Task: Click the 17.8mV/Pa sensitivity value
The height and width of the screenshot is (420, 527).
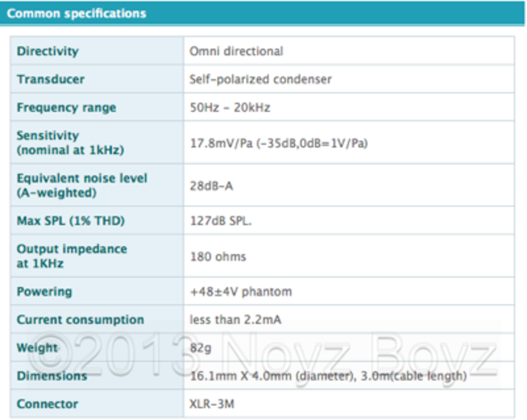Action: coord(279,143)
